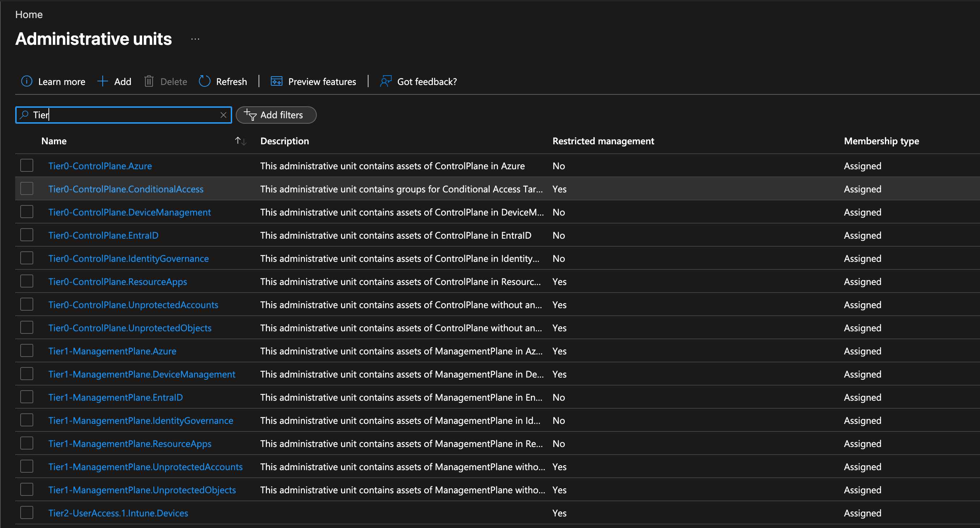The width and height of the screenshot is (980, 528).
Task: Click the Learn more label
Action: 61,82
